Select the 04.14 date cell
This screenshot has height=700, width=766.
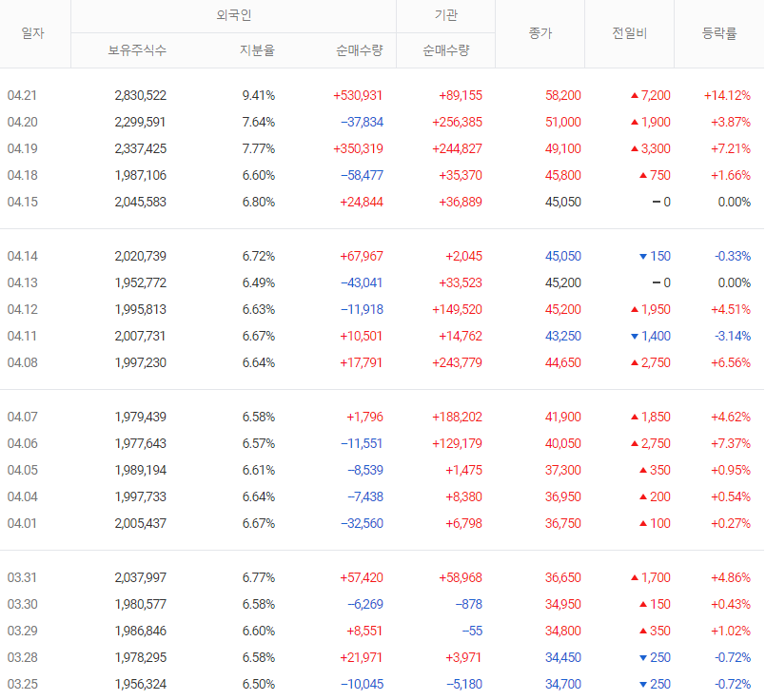coord(22,256)
